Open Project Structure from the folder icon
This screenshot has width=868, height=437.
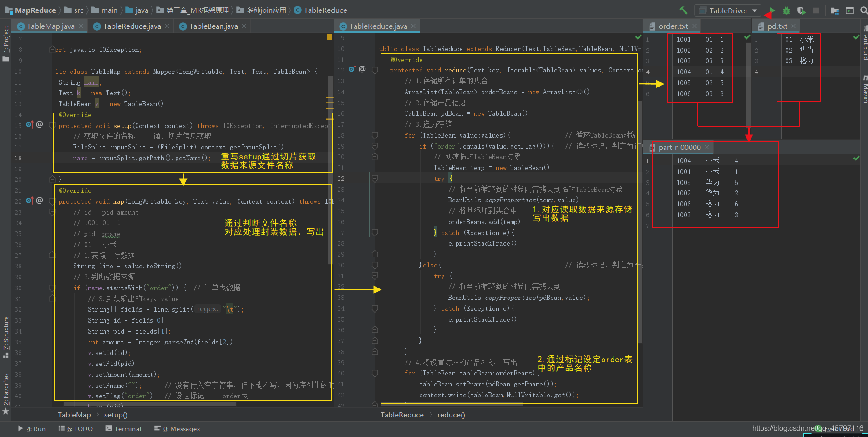coord(834,10)
